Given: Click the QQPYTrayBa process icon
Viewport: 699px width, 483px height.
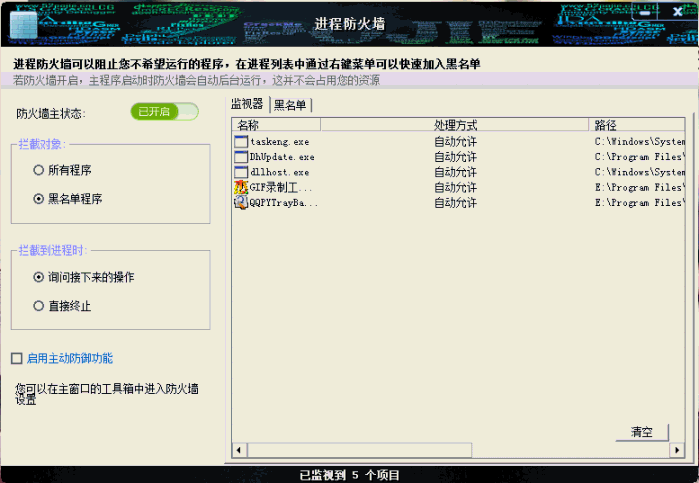Looking at the screenshot, I should pyautogui.click(x=241, y=202).
